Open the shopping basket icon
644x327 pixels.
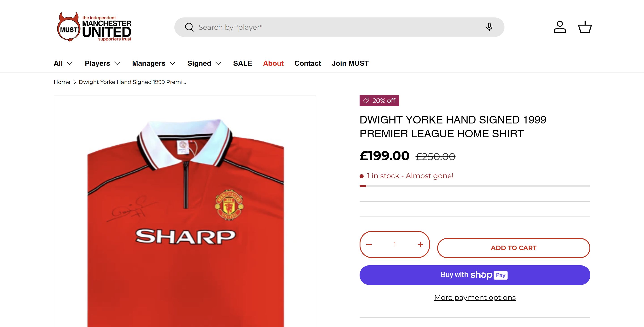[585, 27]
